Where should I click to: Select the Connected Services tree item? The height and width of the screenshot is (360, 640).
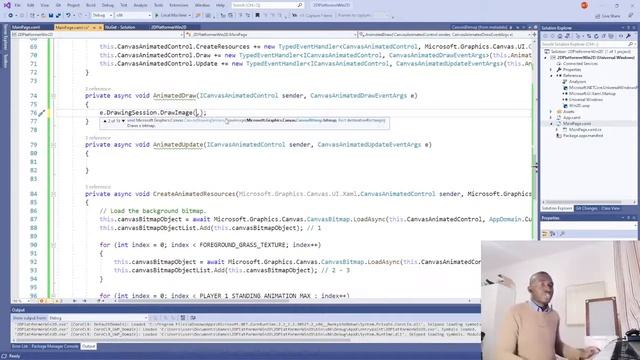pyautogui.click(x=580, y=64)
